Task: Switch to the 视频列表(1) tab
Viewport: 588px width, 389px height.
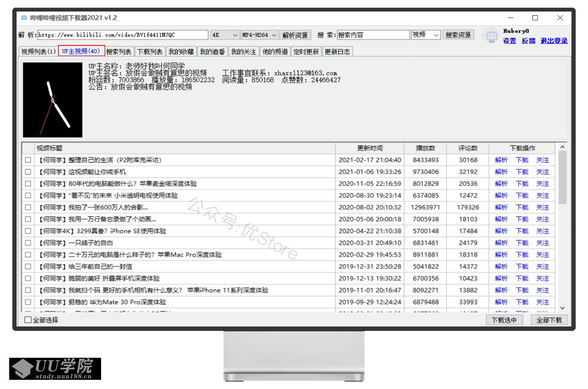Action: pyautogui.click(x=39, y=52)
